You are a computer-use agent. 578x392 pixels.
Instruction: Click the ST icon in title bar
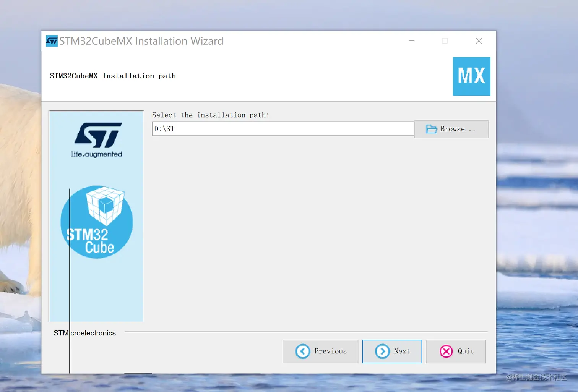tap(52, 41)
